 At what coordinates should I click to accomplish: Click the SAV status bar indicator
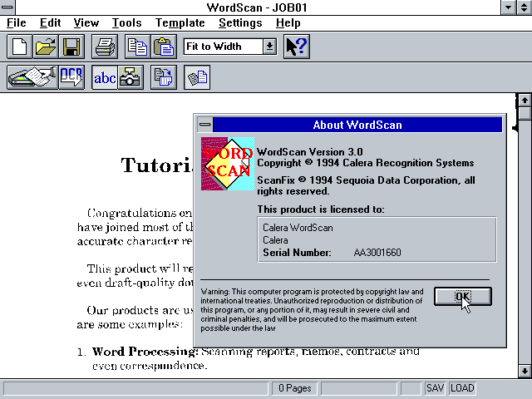(x=435, y=388)
